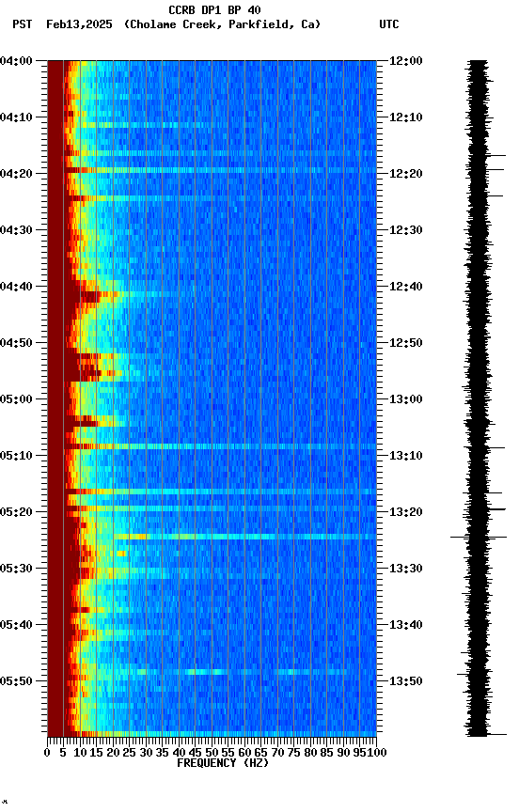Click the 04:00 PST time label
Viewport: 519px width, 812px height.
pos(16,61)
